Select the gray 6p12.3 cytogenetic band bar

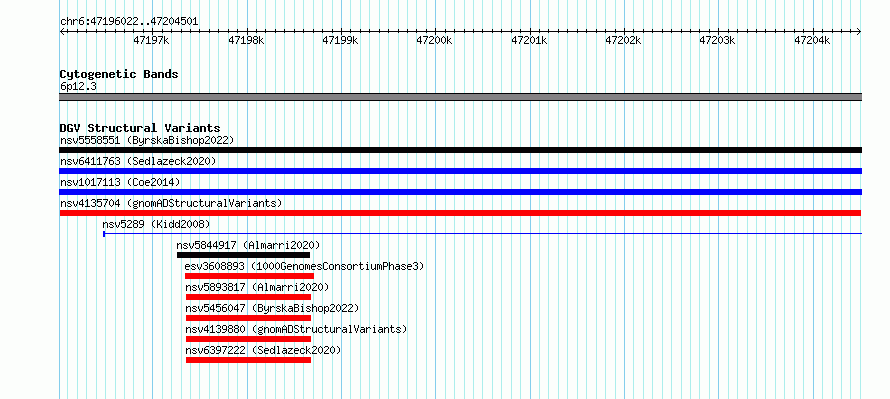[x=460, y=97]
